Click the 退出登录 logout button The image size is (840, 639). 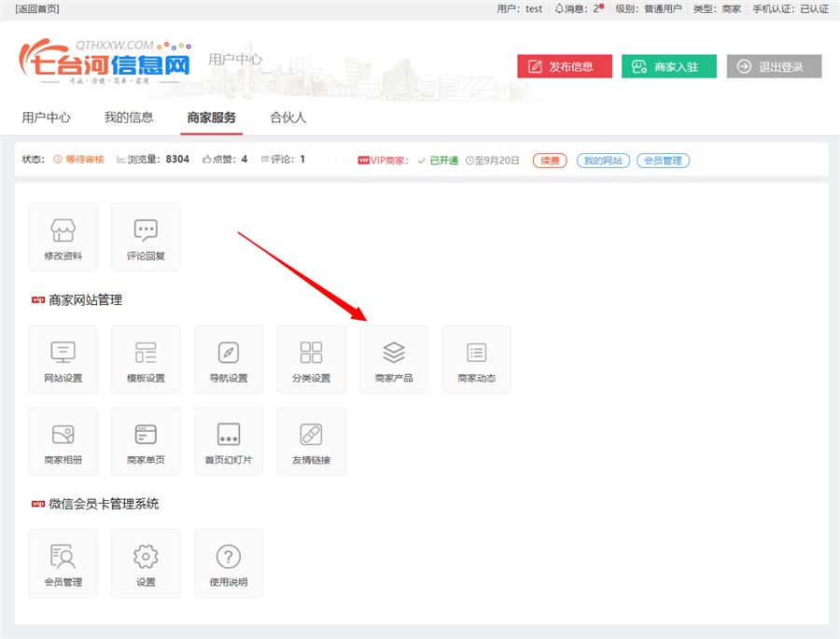[x=774, y=66]
